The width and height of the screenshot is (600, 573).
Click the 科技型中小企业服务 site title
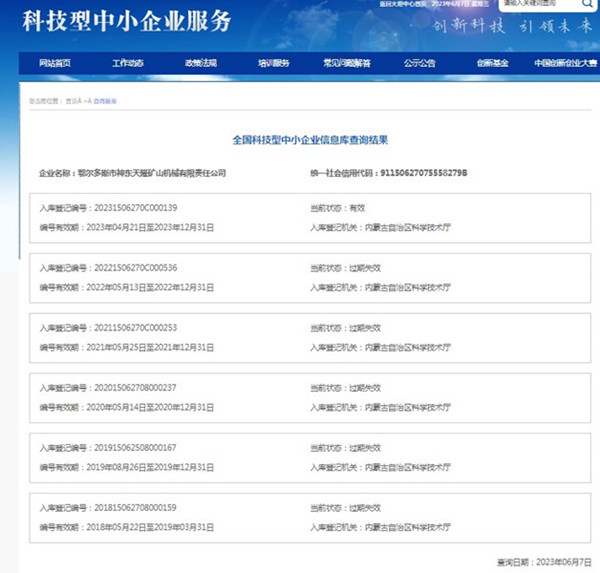(x=127, y=21)
